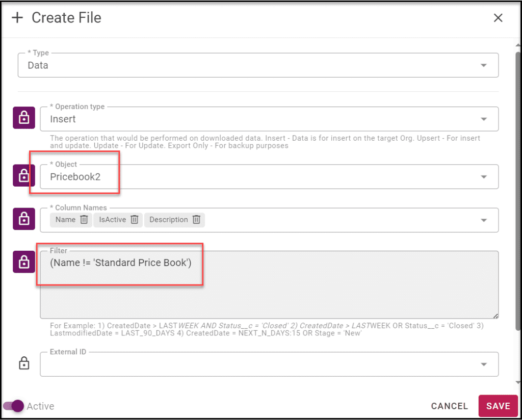Delete the IsActive column chip
522x420 pixels.
[134, 220]
